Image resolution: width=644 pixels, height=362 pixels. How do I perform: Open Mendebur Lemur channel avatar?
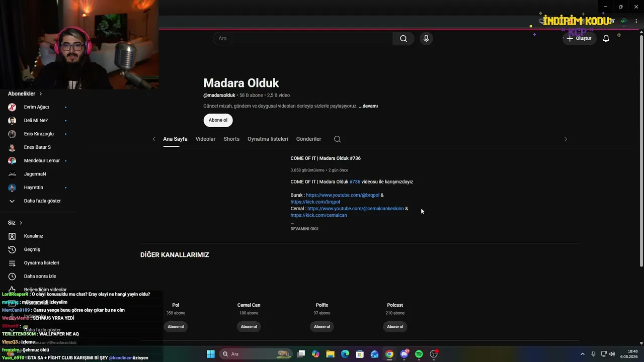[x=12, y=161]
